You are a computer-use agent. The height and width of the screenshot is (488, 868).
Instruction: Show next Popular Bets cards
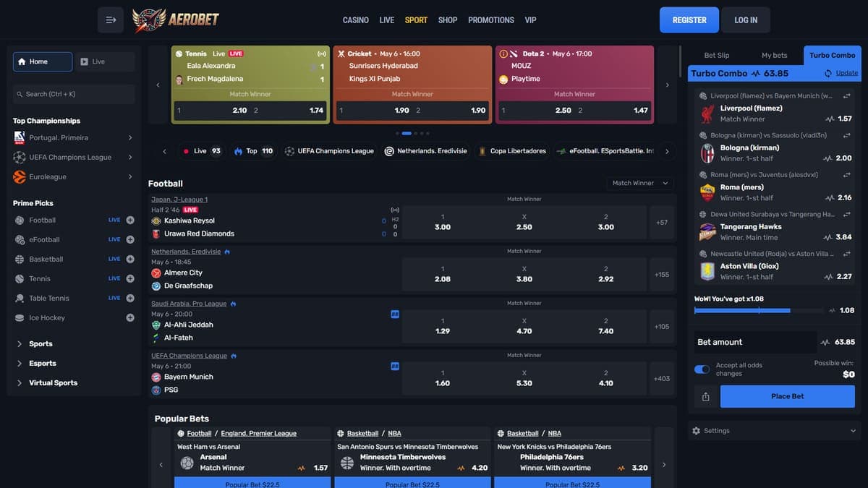point(664,465)
